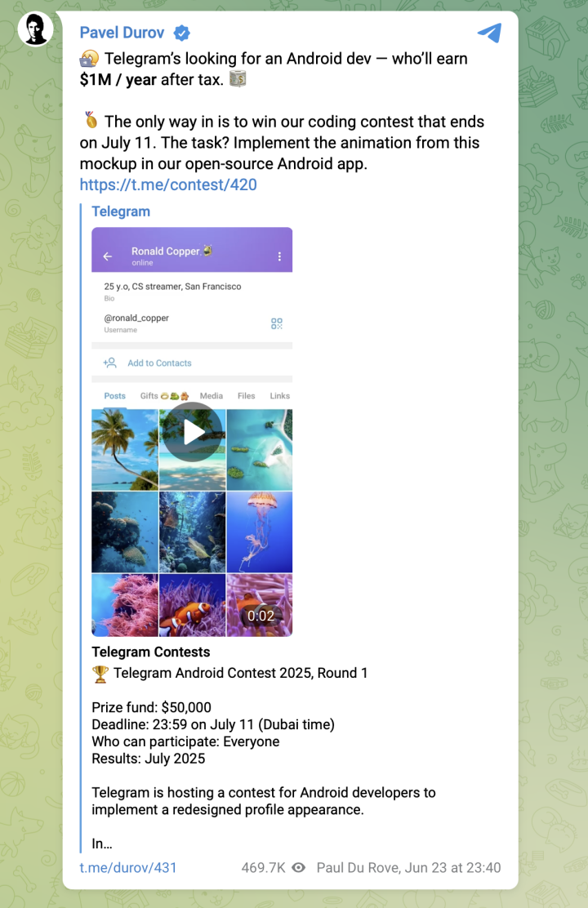Click the views eye icon
This screenshot has height=908, width=588.
[x=298, y=867]
